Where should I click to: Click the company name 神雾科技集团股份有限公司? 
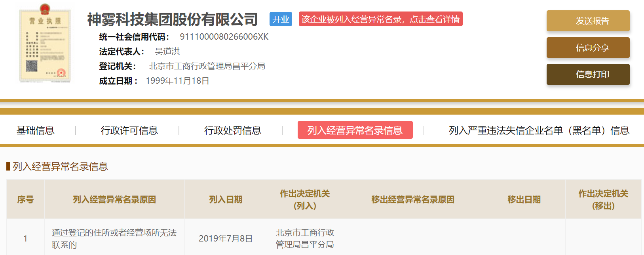172,19
